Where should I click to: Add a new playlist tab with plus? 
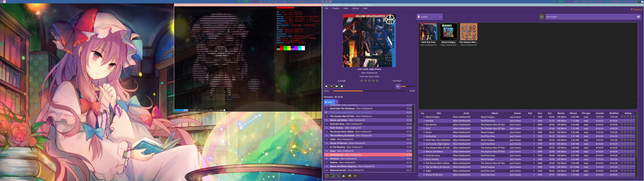click(x=336, y=102)
